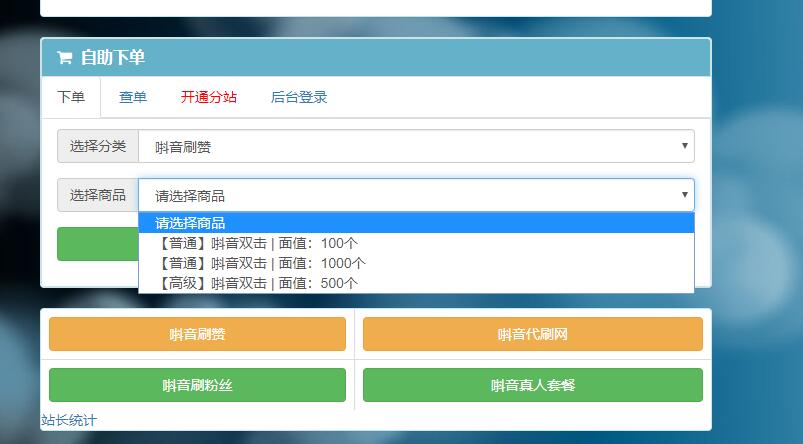This screenshot has height=444, width=803.
Task: Click the 选择分类 field label
Action: coord(98,146)
